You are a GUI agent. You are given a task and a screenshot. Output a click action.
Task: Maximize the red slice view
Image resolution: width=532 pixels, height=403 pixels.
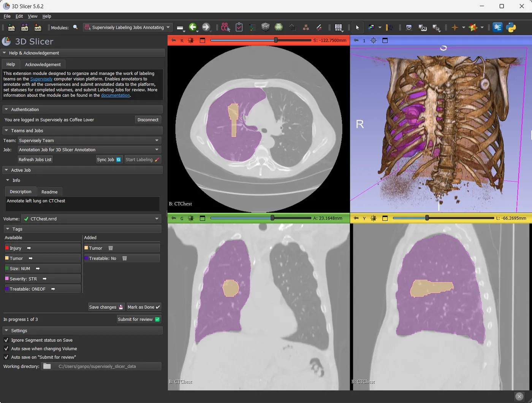click(202, 40)
